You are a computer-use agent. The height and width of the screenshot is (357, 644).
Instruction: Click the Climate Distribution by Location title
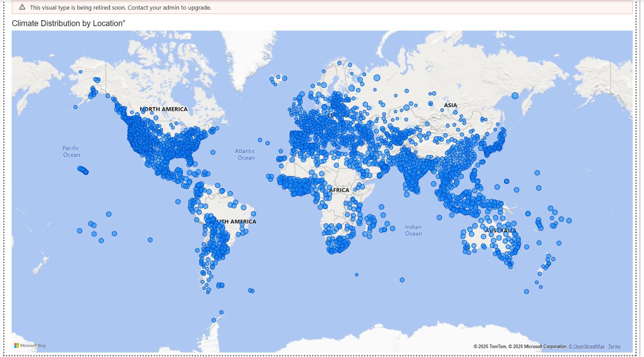(68, 23)
